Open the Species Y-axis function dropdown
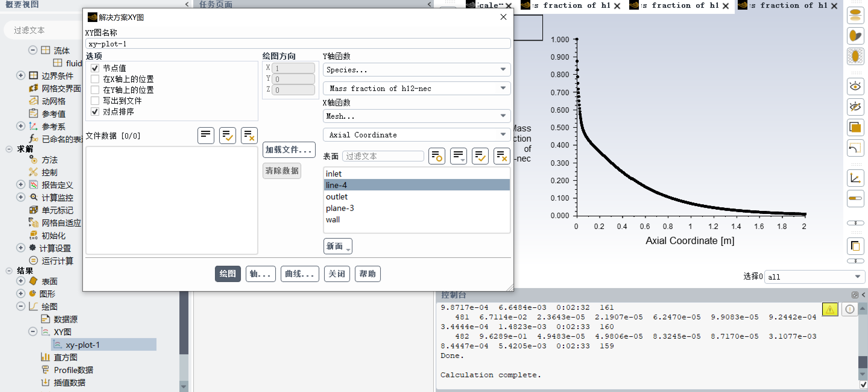 (416, 70)
